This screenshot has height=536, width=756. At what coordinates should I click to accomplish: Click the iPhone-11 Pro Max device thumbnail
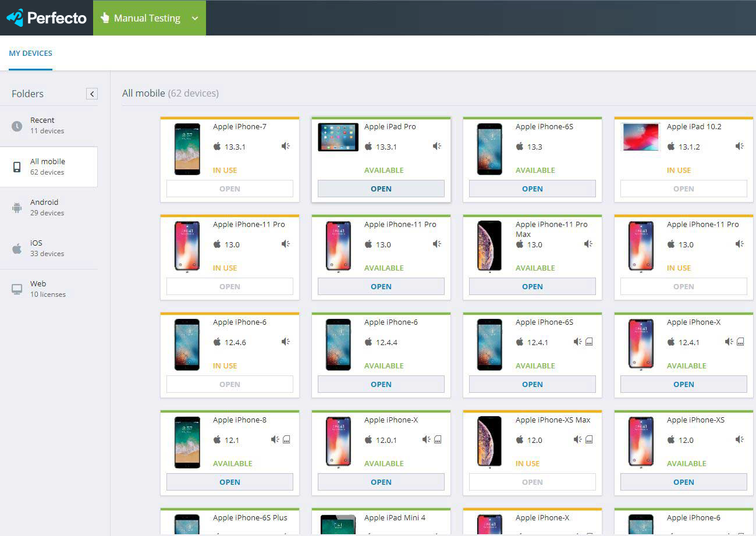[489, 247]
